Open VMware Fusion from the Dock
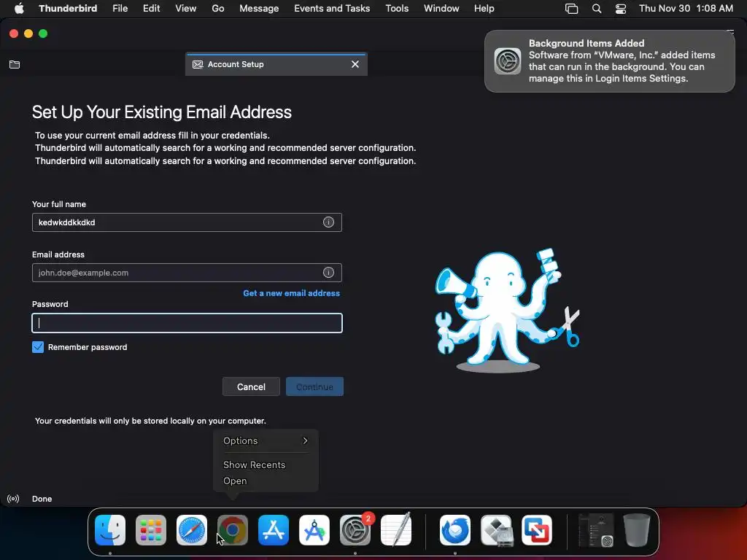 click(x=537, y=530)
